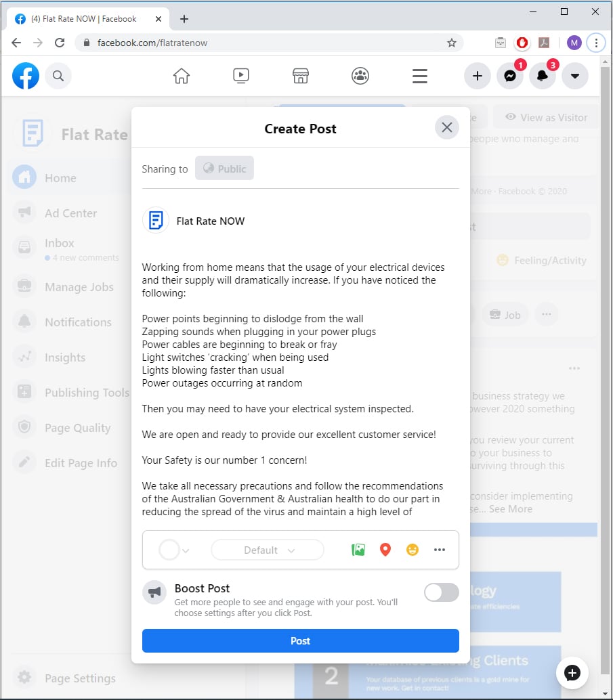Viewport: 613px width, 700px height.
Task: Click View as Visitor button
Action: coord(546,117)
